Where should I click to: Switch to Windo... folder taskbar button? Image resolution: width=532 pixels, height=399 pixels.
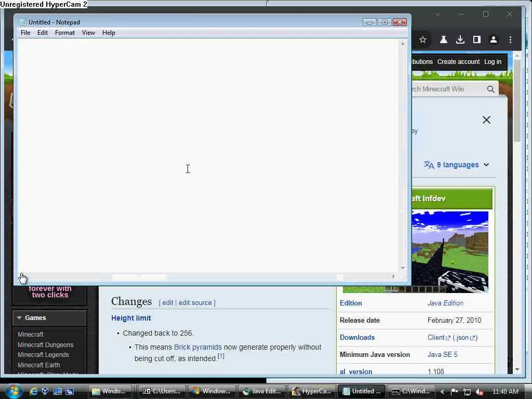pos(110,391)
